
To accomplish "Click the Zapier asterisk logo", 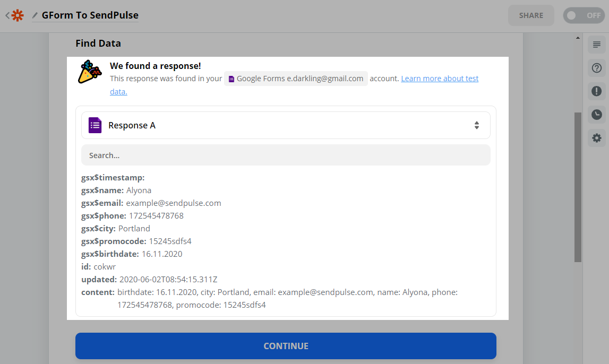I will click(x=18, y=15).
